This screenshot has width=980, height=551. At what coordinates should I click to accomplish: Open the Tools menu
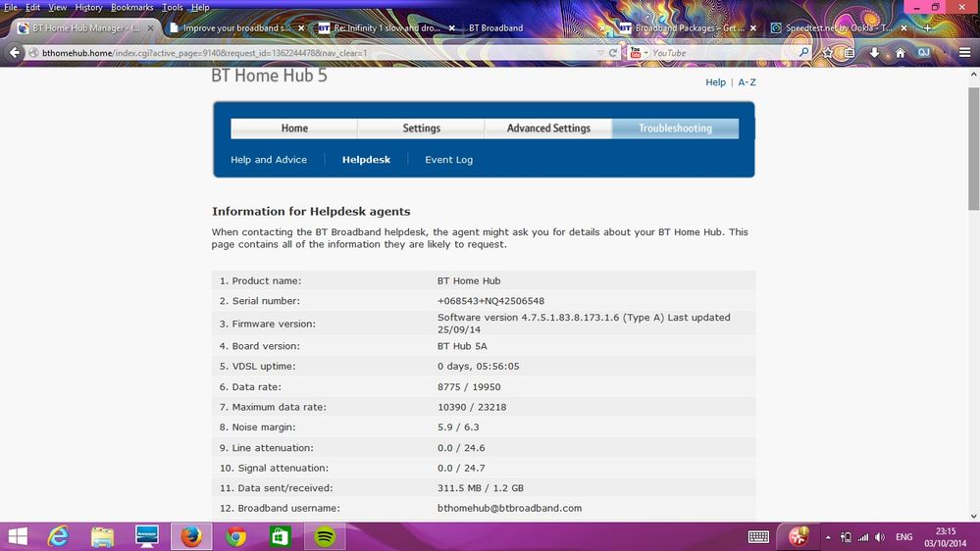[172, 8]
